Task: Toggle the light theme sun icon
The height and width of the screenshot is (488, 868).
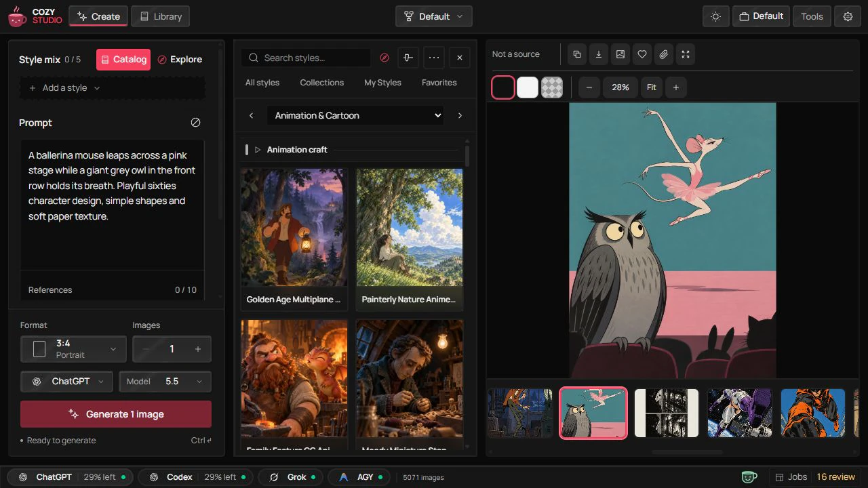Action: click(x=715, y=16)
